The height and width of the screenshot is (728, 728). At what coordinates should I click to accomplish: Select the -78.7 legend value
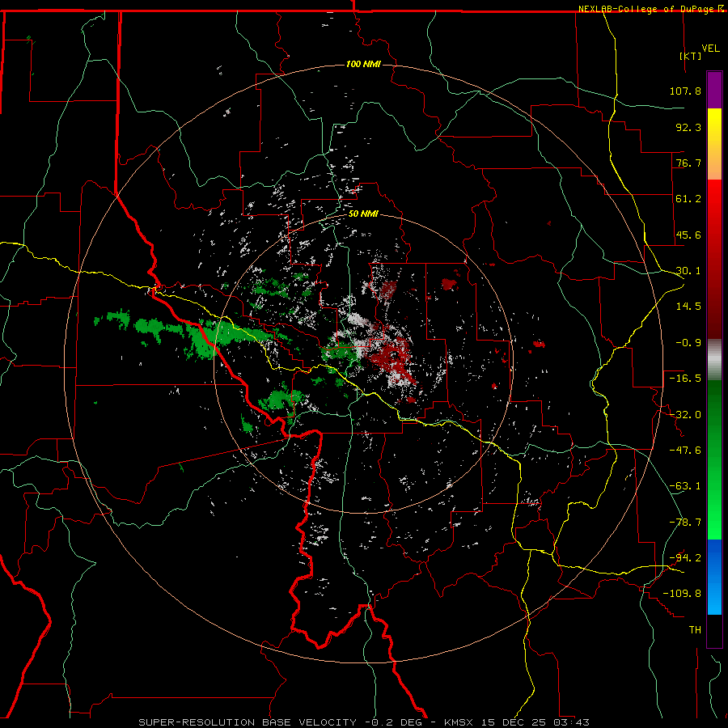click(x=685, y=523)
